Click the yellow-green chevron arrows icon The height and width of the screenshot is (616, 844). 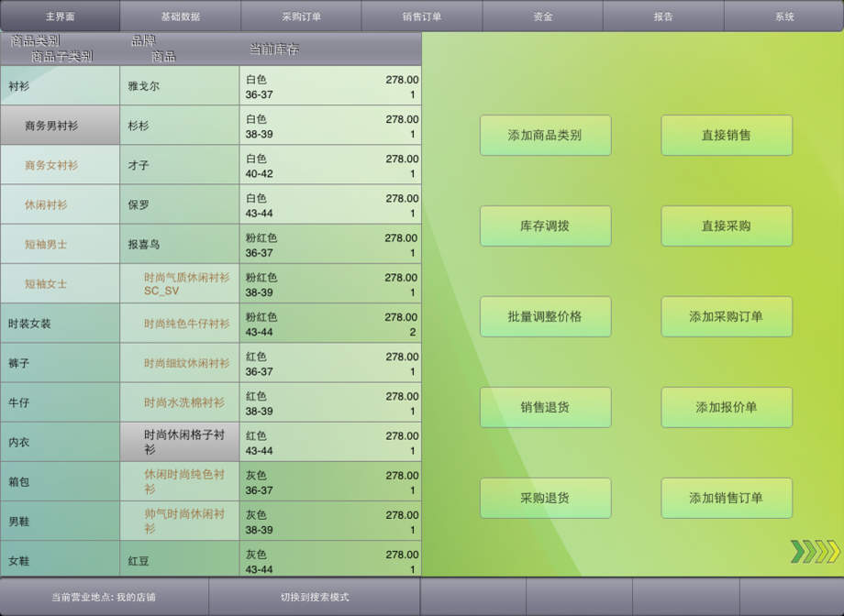(x=815, y=551)
